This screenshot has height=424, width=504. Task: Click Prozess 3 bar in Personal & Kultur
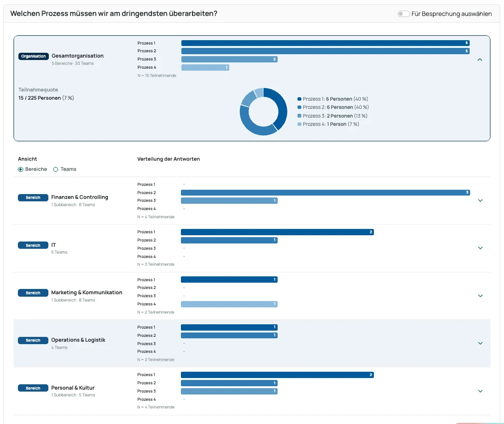[229, 392]
